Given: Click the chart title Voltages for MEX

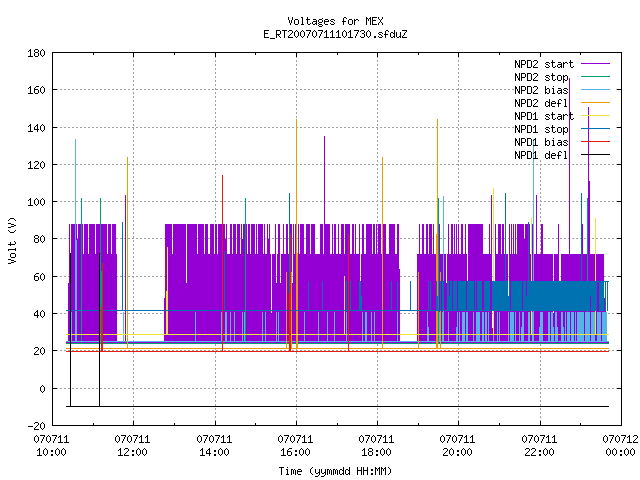Looking at the screenshot, I should tap(335, 21).
